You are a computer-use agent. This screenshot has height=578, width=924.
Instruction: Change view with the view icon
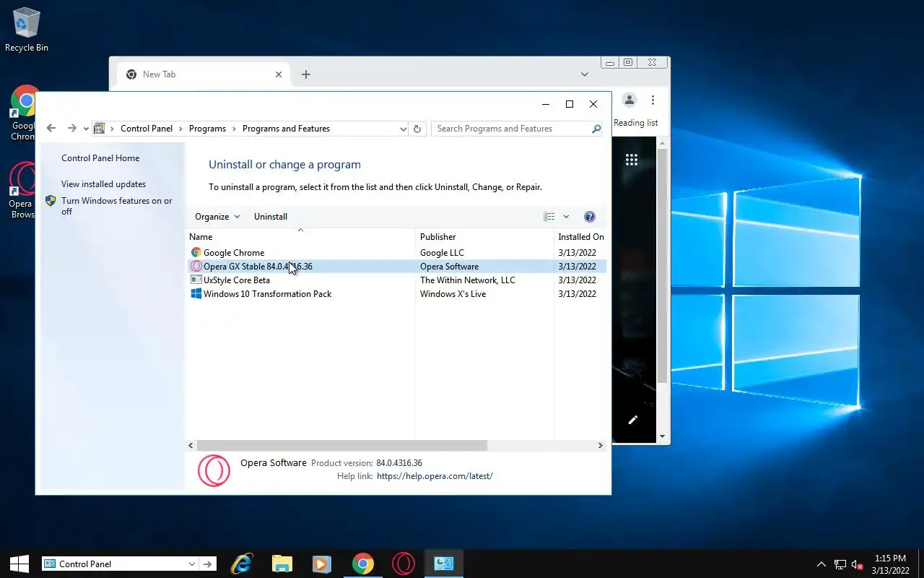pyautogui.click(x=549, y=217)
